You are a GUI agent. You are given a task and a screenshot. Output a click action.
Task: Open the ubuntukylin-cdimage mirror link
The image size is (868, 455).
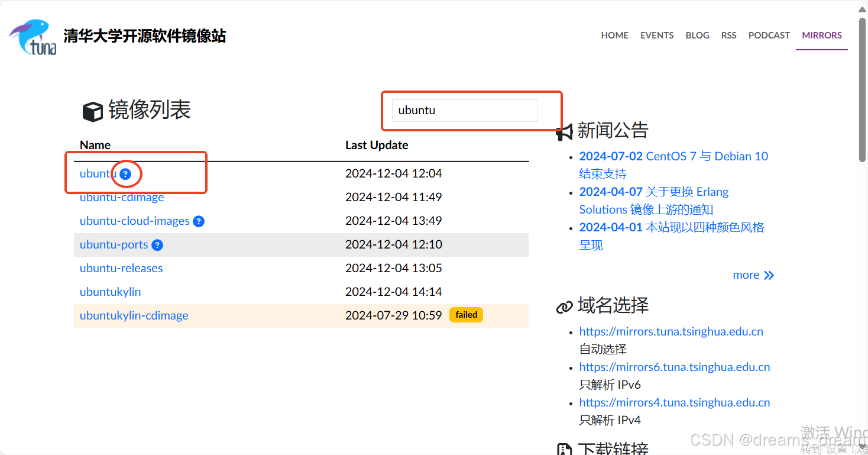click(x=134, y=315)
